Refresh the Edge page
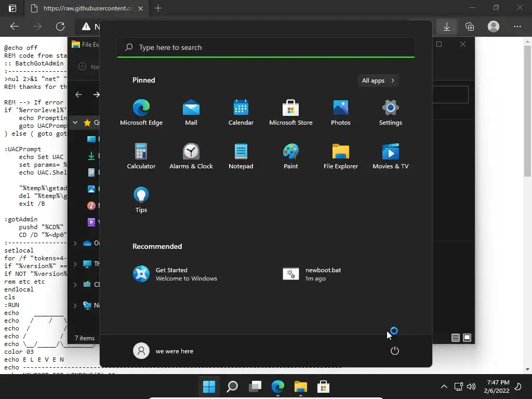The width and height of the screenshot is (532, 399). pos(60,26)
